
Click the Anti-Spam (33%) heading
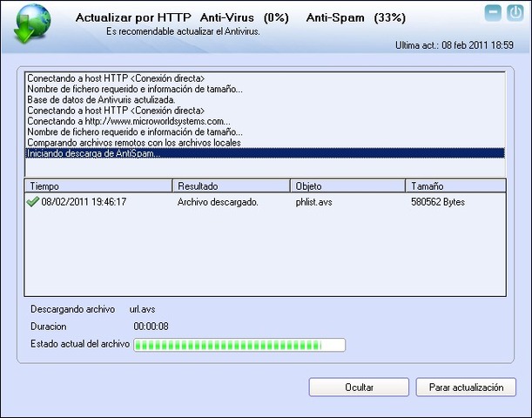[355, 17]
